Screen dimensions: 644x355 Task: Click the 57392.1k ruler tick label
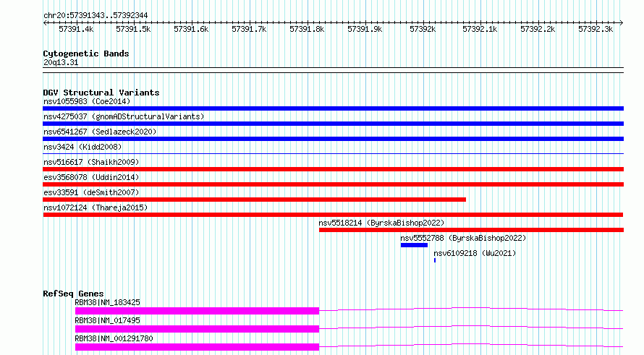tap(480, 29)
